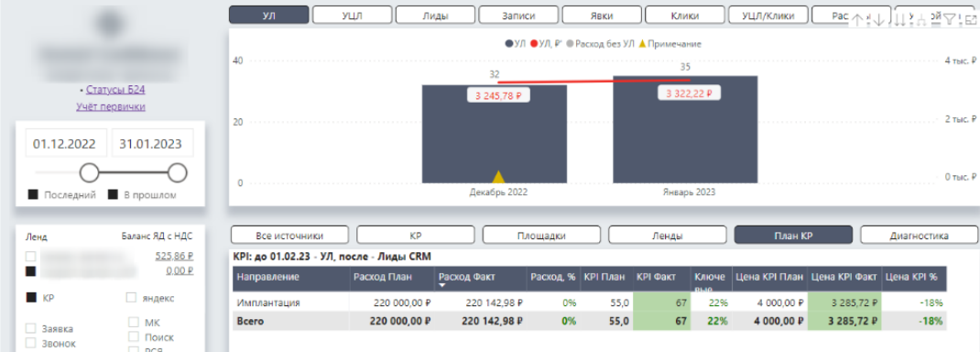Select the УЛ metric tab
This screenshot has height=352, width=980.
point(268,15)
